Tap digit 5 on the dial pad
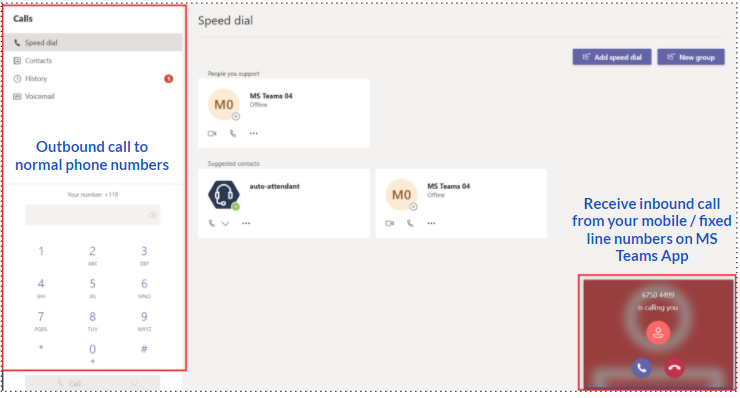 92,288
